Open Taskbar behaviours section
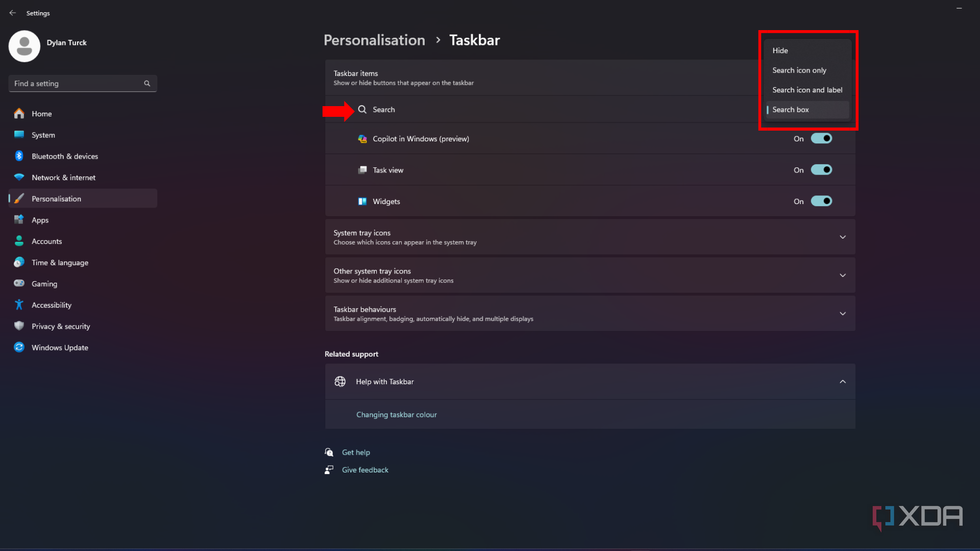This screenshot has width=980, height=551. (843, 314)
